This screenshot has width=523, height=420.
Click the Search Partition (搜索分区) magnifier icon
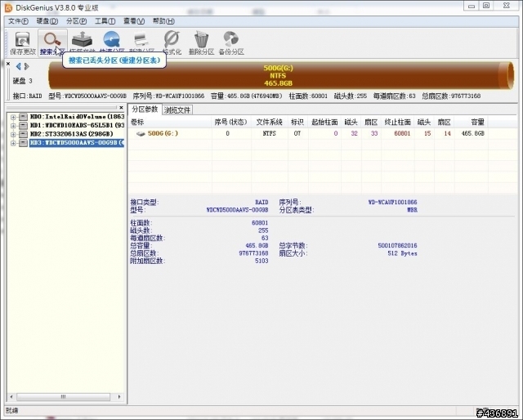point(52,39)
